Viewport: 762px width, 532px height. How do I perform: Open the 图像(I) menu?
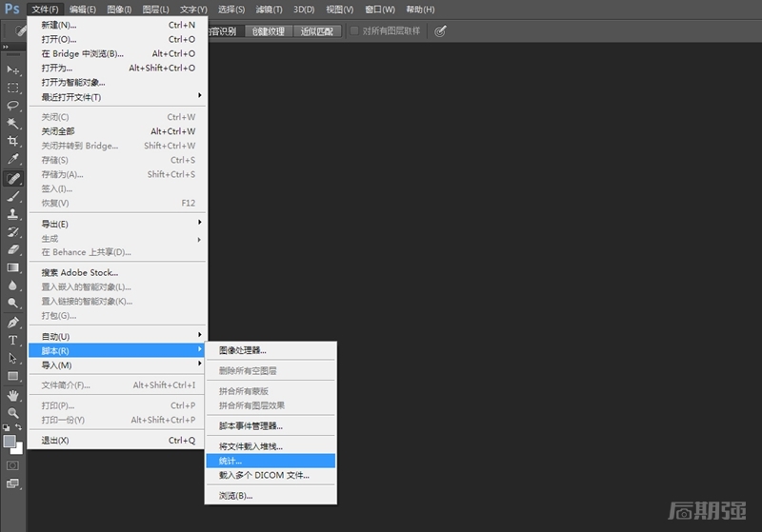click(x=119, y=10)
